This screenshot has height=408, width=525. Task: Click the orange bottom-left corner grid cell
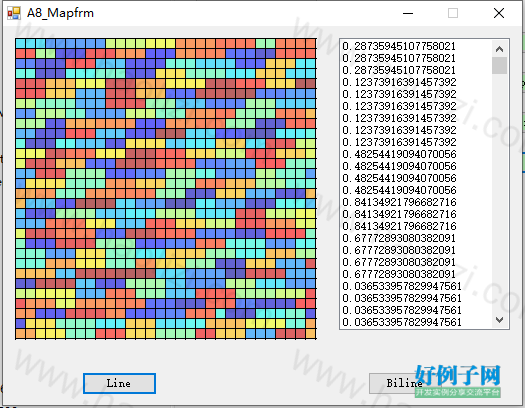click(20, 334)
